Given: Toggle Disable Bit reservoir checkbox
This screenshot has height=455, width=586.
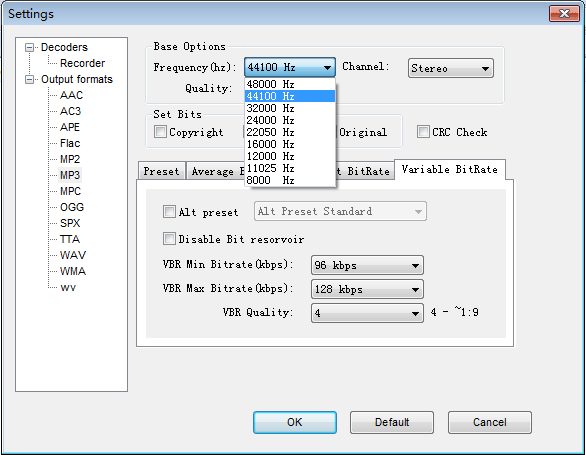Looking at the screenshot, I should pos(169,239).
